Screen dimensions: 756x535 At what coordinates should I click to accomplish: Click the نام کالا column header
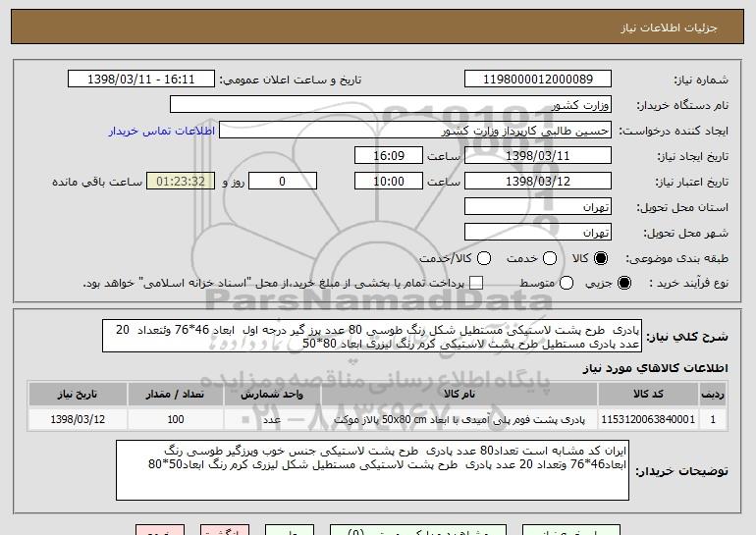point(459,395)
